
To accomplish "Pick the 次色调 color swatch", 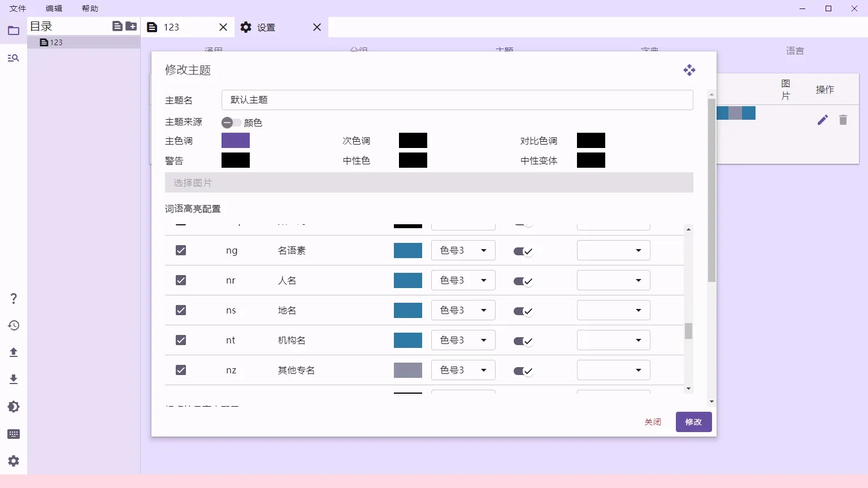I will click(x=413, y=141).
